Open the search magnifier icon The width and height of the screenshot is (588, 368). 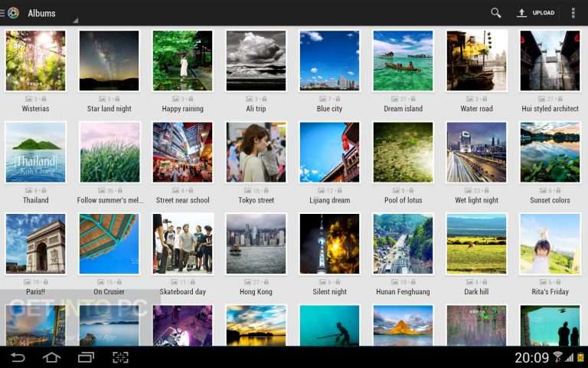click(496, 13)
